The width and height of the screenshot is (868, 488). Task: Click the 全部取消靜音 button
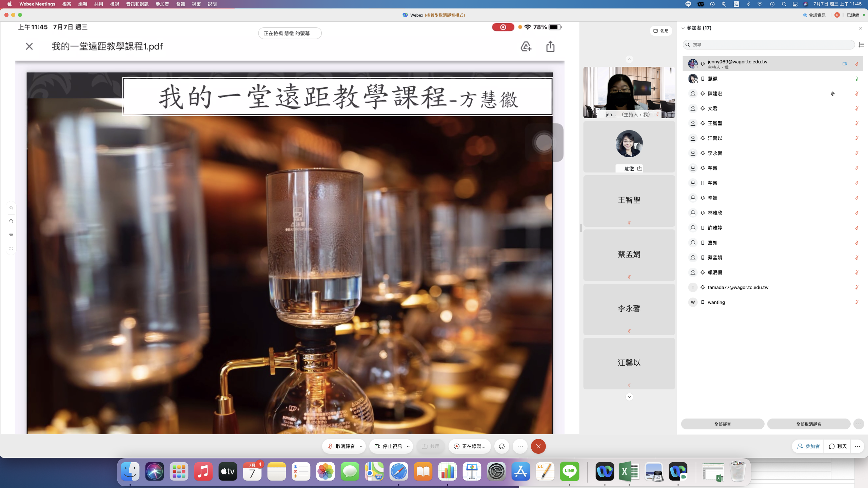click(x=809, y=424)
